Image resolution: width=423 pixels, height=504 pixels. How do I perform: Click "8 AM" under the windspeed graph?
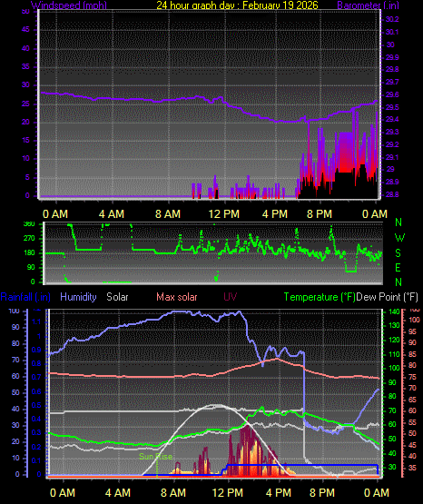click(x=168, y=214)
